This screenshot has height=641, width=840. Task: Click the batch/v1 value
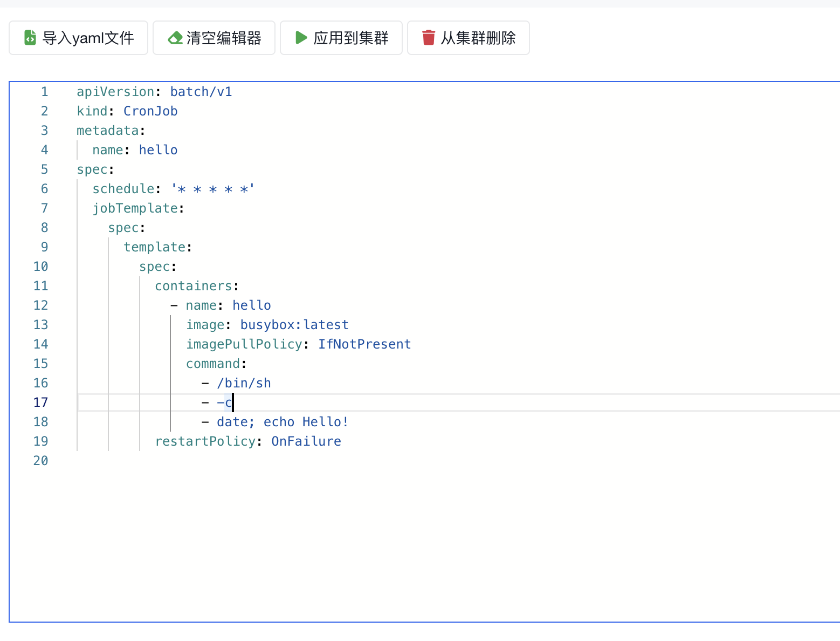[201, 92]
